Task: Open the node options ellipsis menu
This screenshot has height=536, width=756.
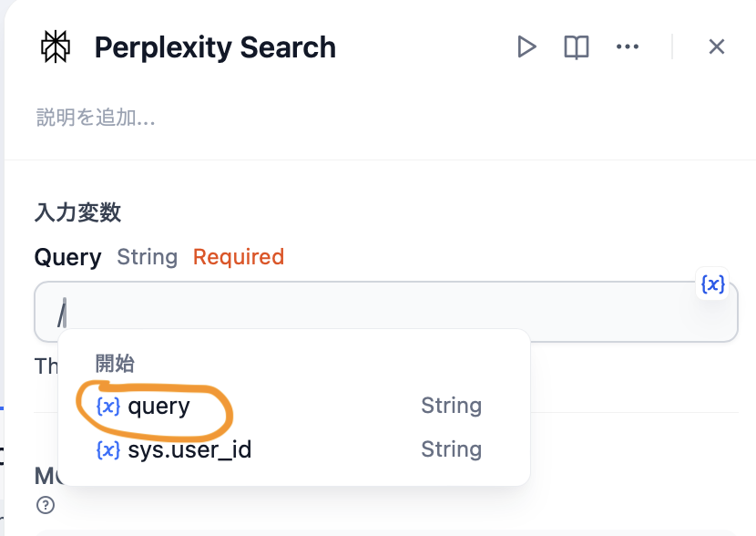Action: tap(627, 46)
